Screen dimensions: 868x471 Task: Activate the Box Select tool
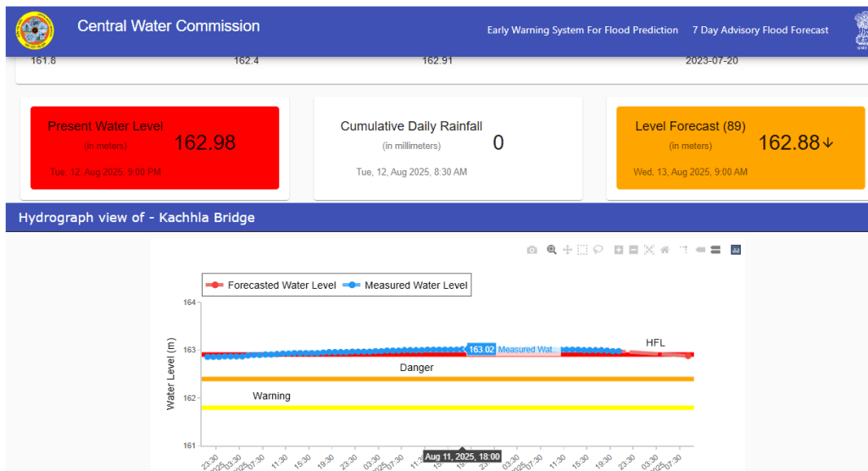[582, 250]
